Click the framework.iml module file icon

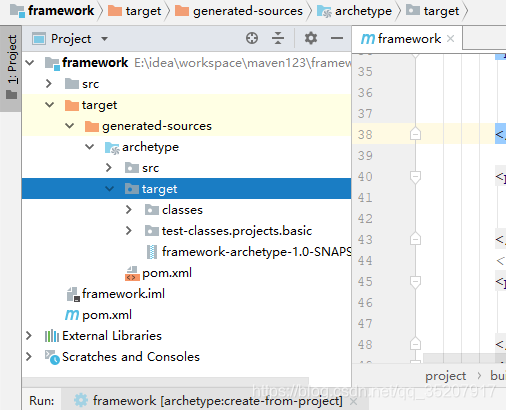(x=73, y=294)
